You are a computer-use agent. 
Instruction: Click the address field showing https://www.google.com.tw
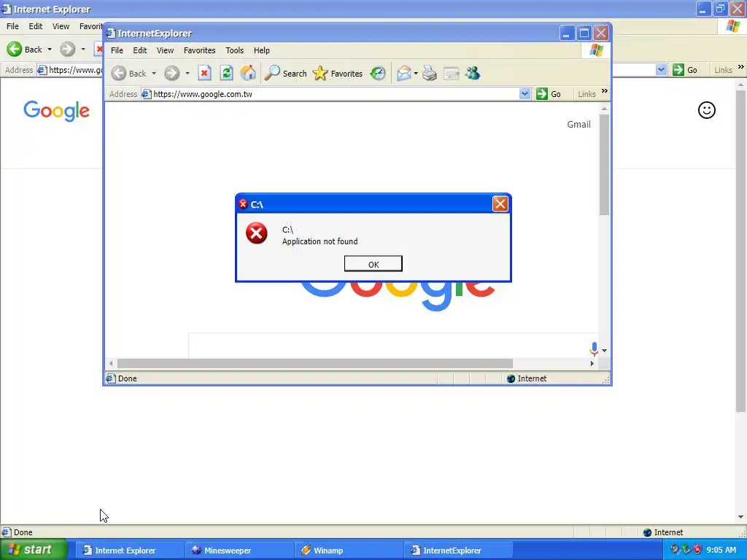point(330,94)
